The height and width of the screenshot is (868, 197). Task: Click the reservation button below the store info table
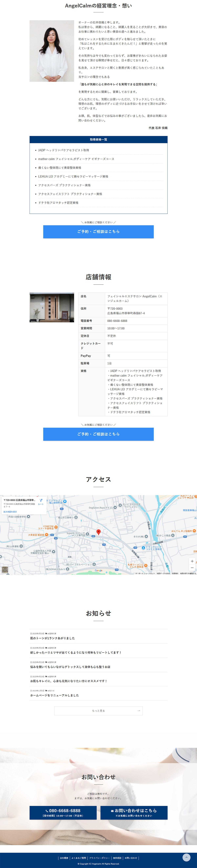(98, 434)
